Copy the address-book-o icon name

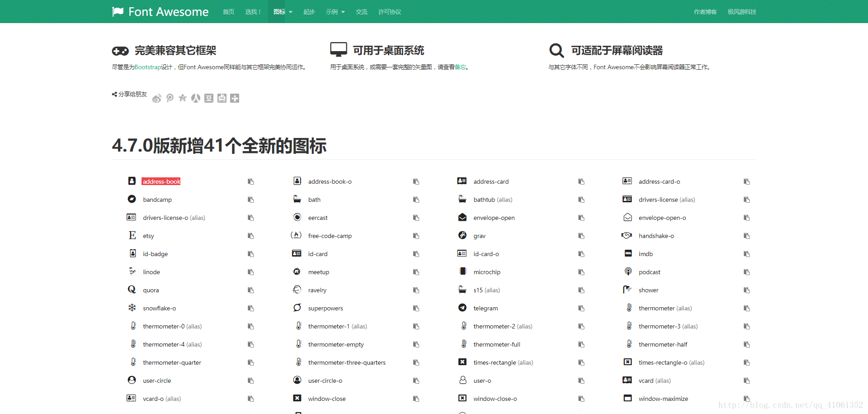tap(416, 181)
